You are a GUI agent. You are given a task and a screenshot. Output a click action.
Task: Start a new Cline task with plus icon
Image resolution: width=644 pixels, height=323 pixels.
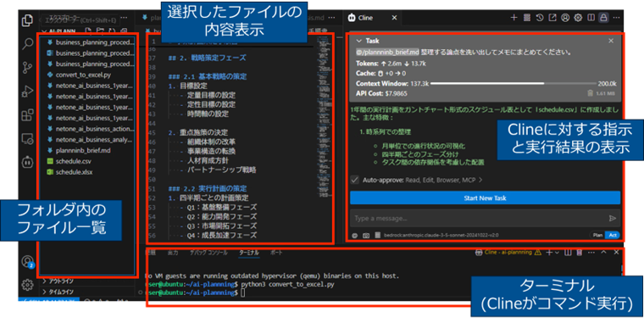(514, 18)
